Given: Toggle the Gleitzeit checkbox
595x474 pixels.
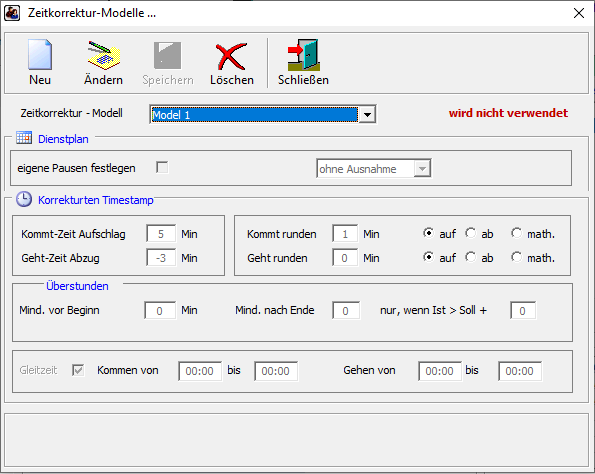Looking at the screenshot, I should tap(78, 370).
